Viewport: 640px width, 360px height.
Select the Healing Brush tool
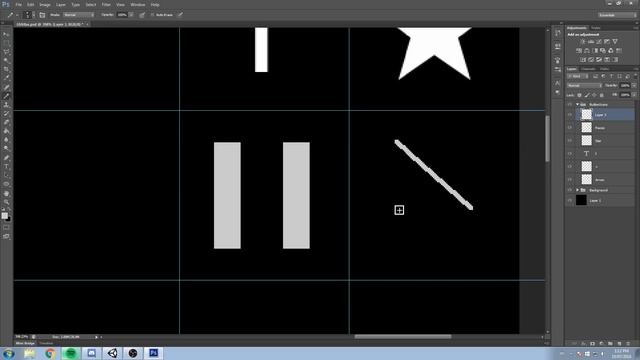pos(6,87)
